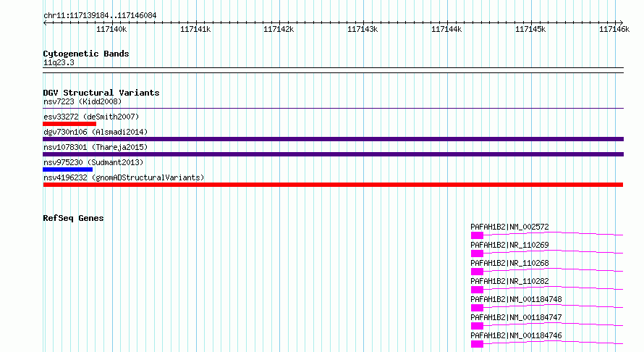Open the RefSeq Genes track title

(73, 218)
